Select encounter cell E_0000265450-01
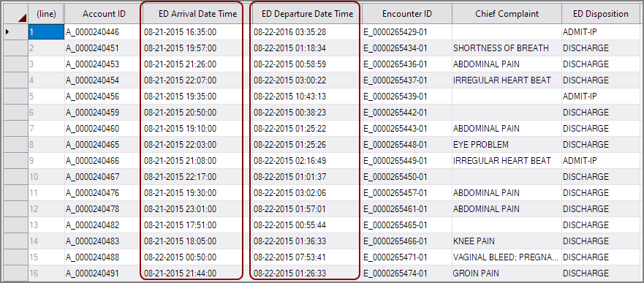644x283 pixels. [x=407, y=177]
